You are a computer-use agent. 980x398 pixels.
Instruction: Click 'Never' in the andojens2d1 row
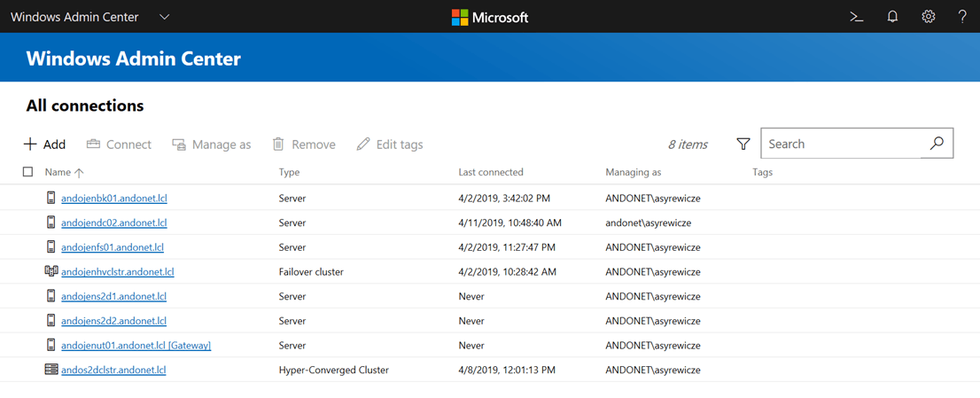click(471, 296)
